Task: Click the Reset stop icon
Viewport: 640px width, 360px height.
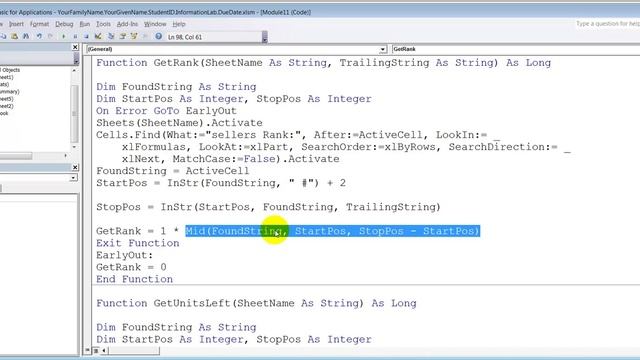Action: point(86,36)
